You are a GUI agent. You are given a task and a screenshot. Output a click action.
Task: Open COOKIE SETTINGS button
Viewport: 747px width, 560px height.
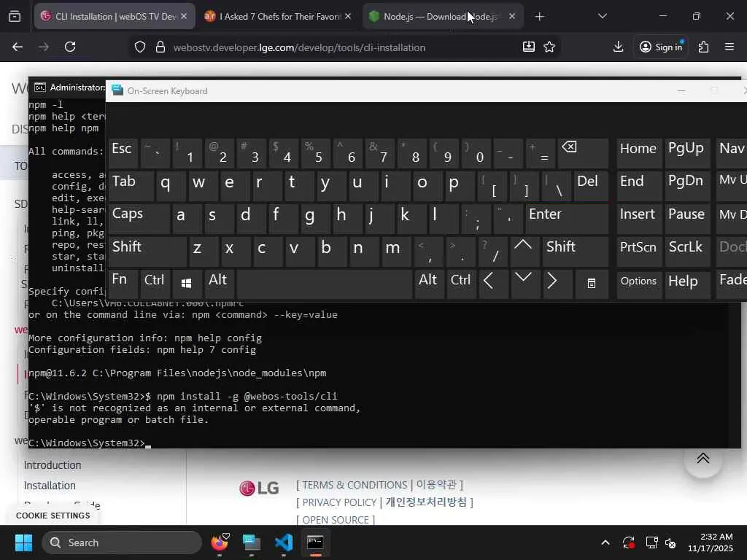coord(53,516)
